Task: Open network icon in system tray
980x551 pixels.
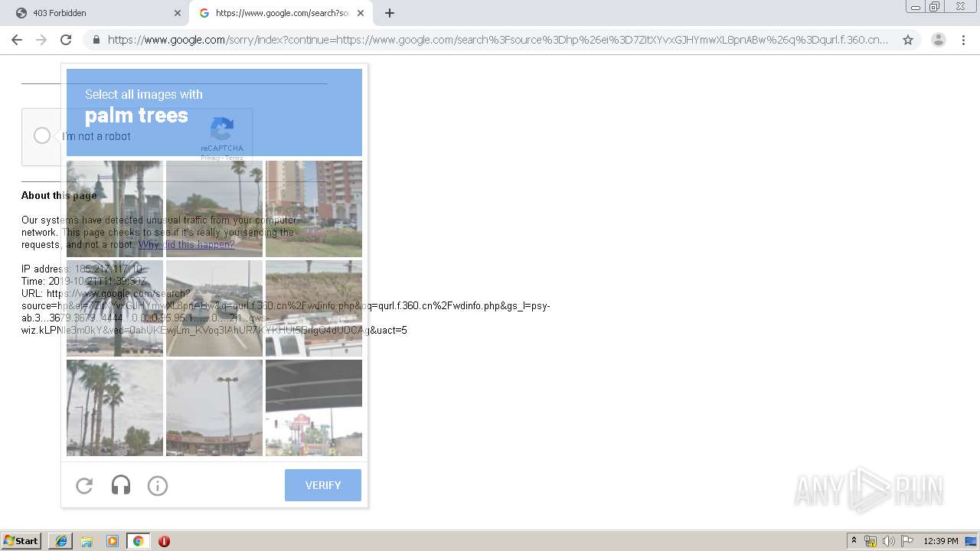Action: [871, 541]
